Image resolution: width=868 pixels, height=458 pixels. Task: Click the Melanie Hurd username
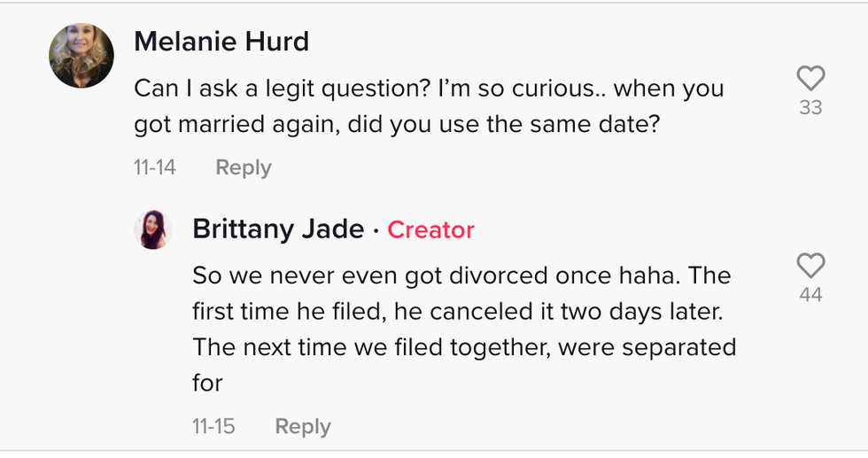pos(221,42)
